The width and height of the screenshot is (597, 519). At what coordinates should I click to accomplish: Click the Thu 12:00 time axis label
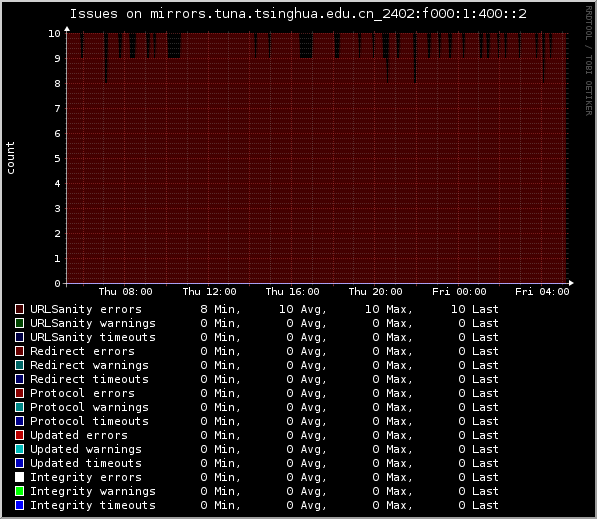click(209, 292)
